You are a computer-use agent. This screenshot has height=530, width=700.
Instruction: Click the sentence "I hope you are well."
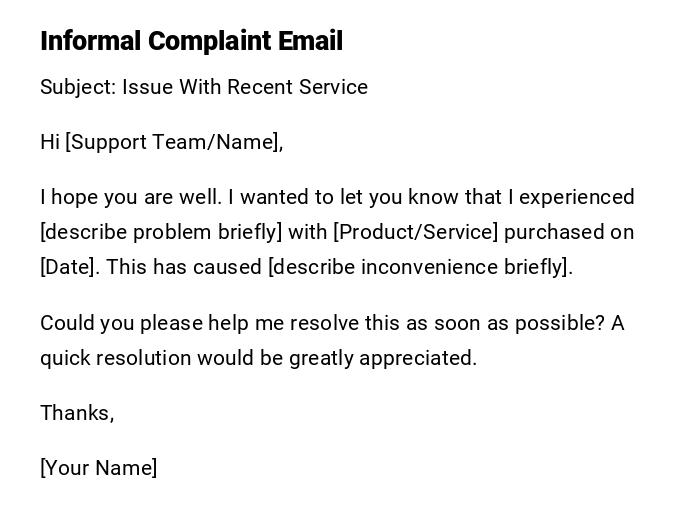coord(130,197)
